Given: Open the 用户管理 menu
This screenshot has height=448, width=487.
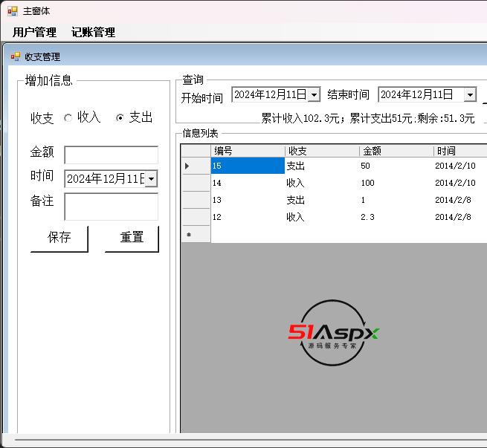Looking at the screenshot, I should tap(34, 32).
